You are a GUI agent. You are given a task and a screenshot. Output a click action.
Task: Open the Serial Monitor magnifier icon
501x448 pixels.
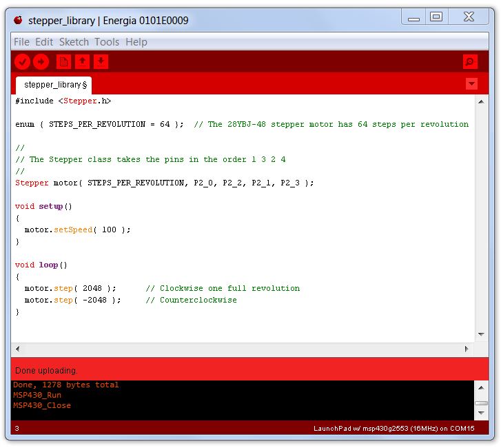click(470, 62)
